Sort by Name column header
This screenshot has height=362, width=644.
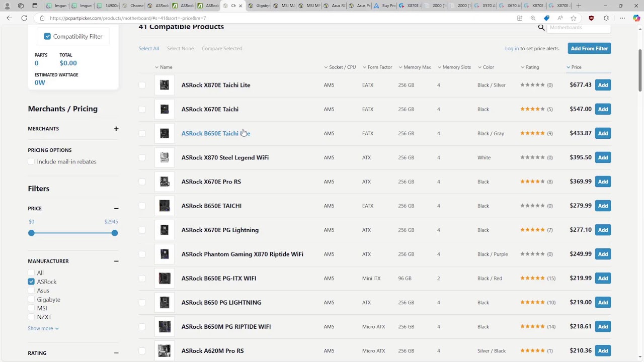coord(164,67)
